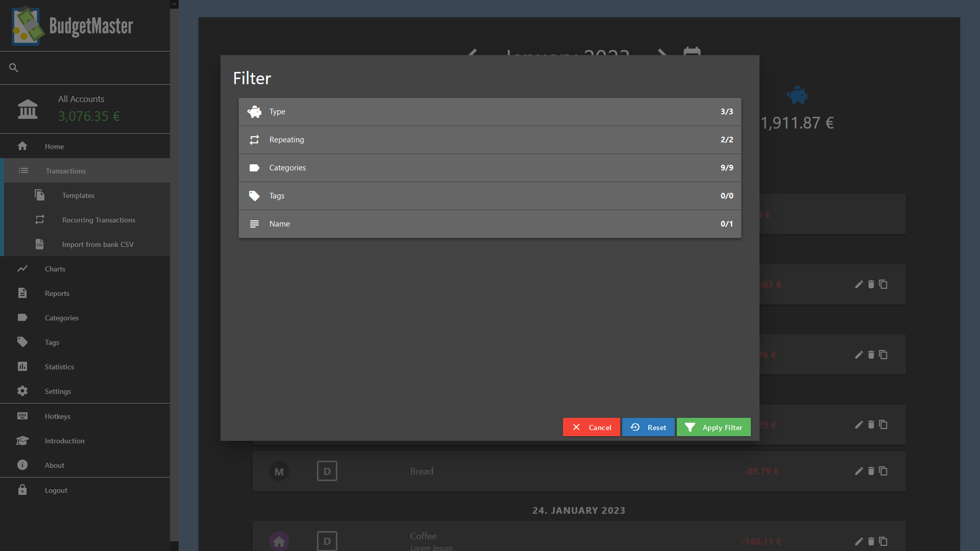The image size is (980, 551).
Task: Click the search magnifier icon in sidebar
Action: (14, 68)
